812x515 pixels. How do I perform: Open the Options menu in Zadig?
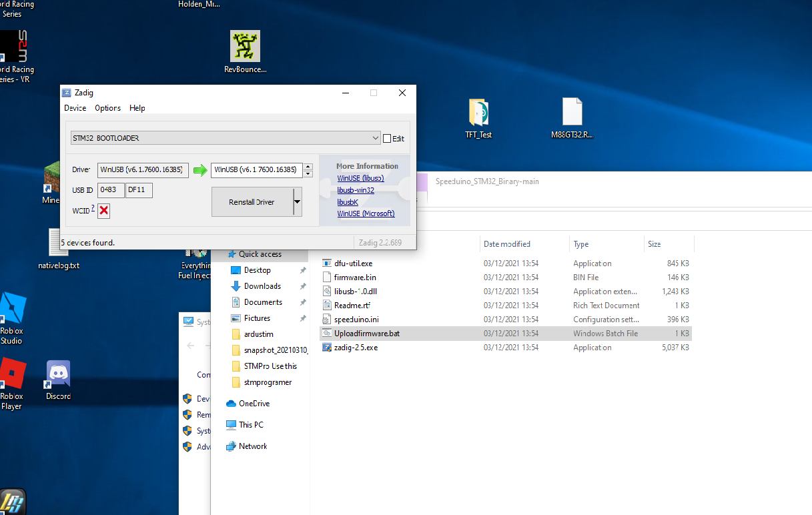107,108
